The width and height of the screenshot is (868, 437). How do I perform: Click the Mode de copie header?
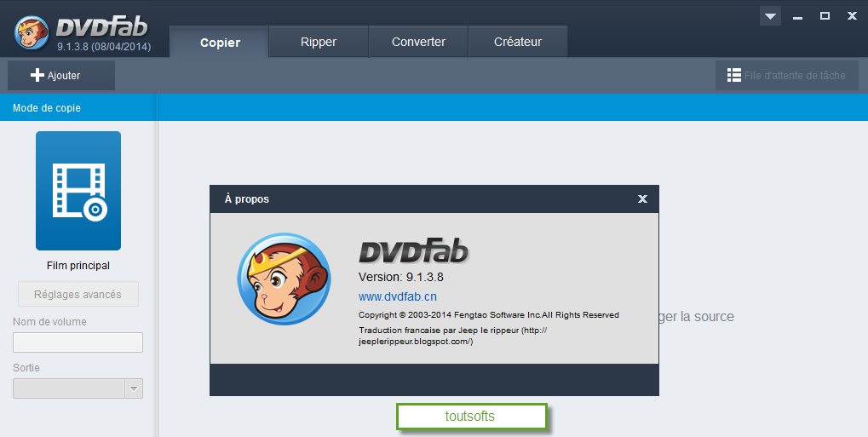47,108
